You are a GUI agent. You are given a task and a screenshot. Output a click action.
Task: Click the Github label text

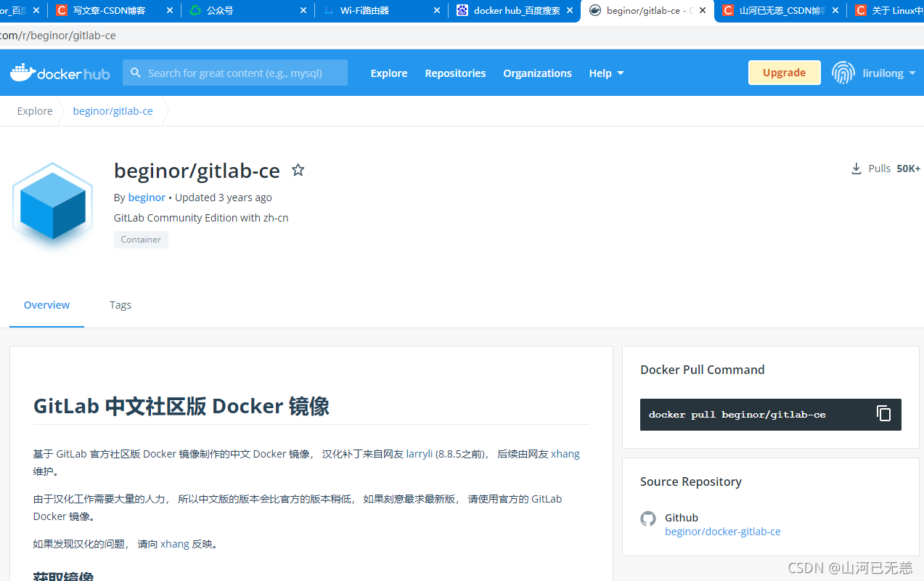[x=682, y=518]
